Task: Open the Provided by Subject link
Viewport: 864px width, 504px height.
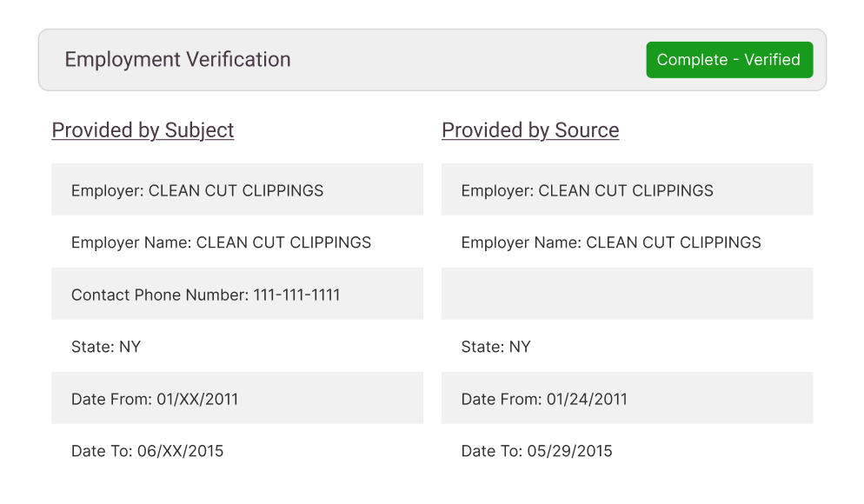Action: [143, 130]
